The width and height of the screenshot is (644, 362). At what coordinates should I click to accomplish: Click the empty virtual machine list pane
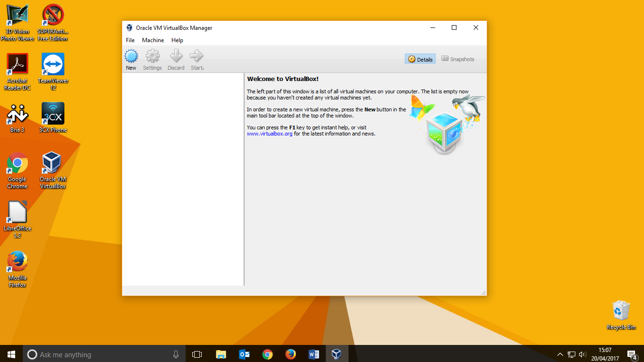pos(183,180)
